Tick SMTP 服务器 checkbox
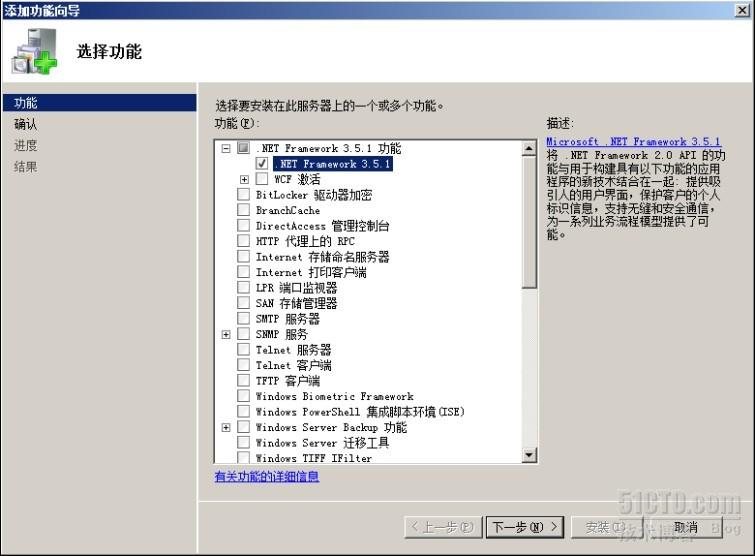This screenshot has width=755, height=556. [x=244, y=318]
